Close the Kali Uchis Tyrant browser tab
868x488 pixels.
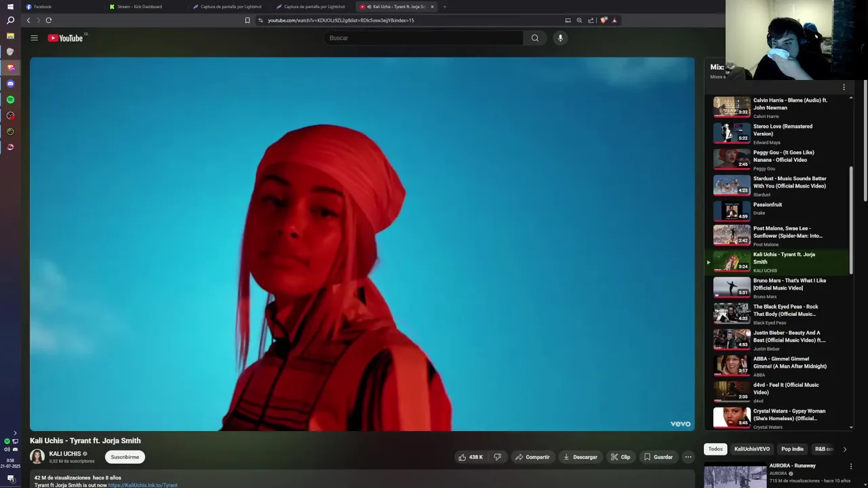coord(432,7)
